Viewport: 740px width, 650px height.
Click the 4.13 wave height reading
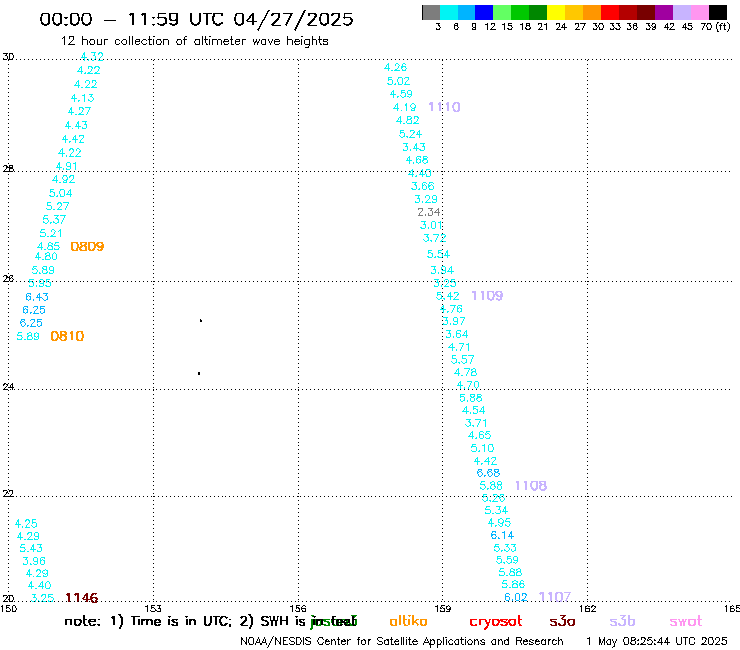[83, 98]
